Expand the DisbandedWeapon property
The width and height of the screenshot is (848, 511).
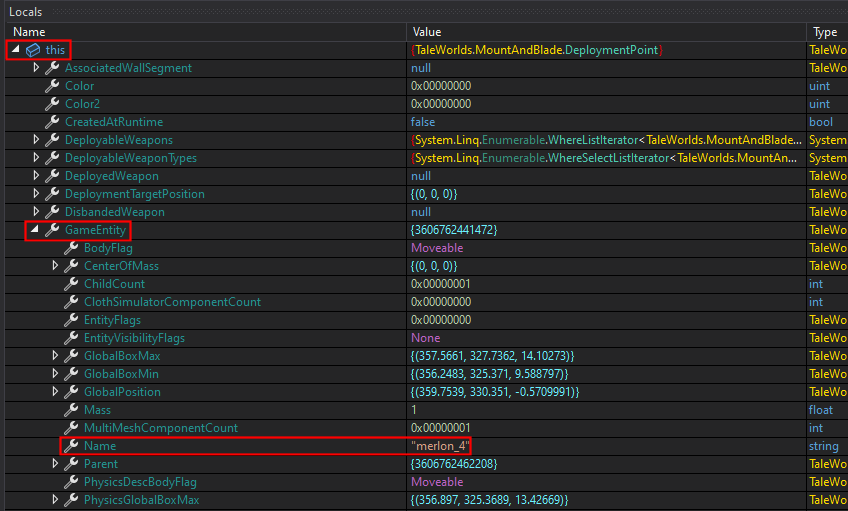click(x=36, y=211)
